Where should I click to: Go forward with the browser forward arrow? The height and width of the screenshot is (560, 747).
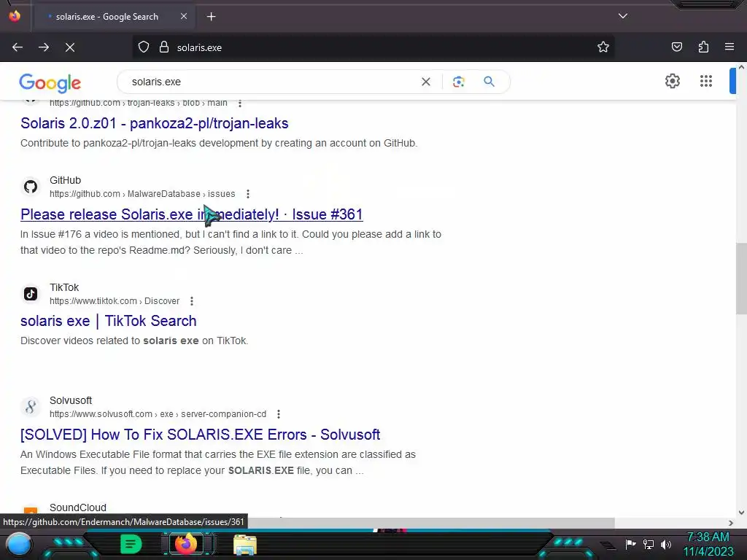tap(44, 47)
